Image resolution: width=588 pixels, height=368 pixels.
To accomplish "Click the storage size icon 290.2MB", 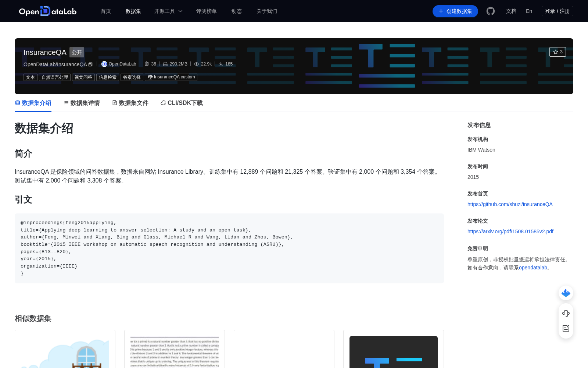I will [x=165, y=64].
